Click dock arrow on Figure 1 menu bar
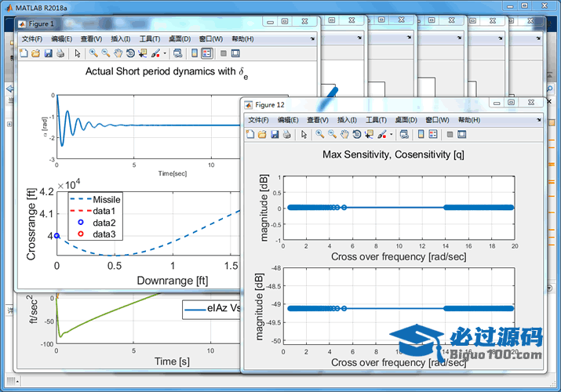Screen dimensions: 561x392 [x=312, y=38]
